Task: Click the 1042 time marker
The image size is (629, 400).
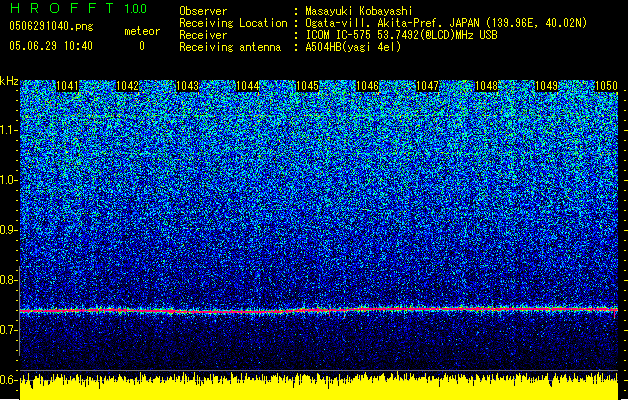Action: tap(127, 86)
